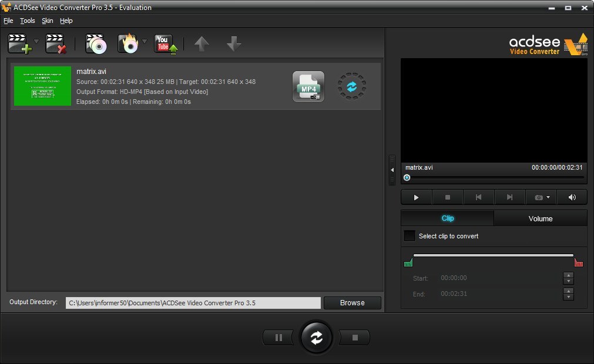Stop conversion with the bottom stop button
The width and height of the screenshot is (594, 364).
[x=355, y=338]
